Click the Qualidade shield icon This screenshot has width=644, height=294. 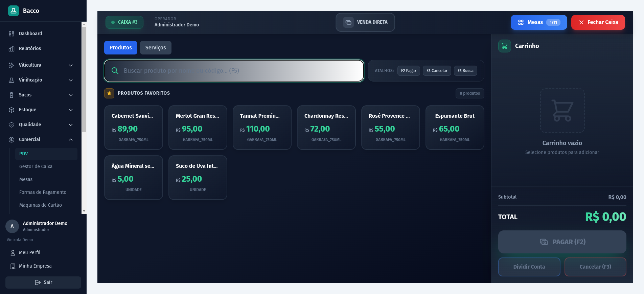click(x=11, y=125)
